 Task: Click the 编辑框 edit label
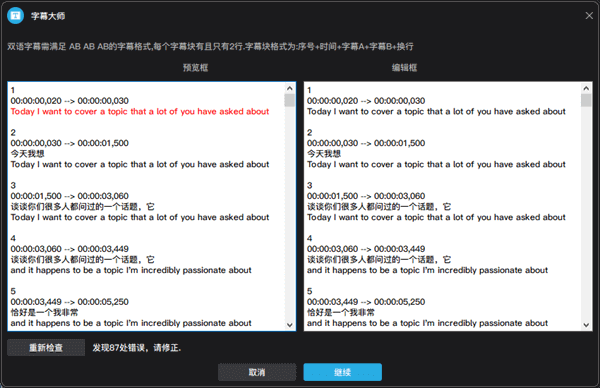click(x=404, y=68)
